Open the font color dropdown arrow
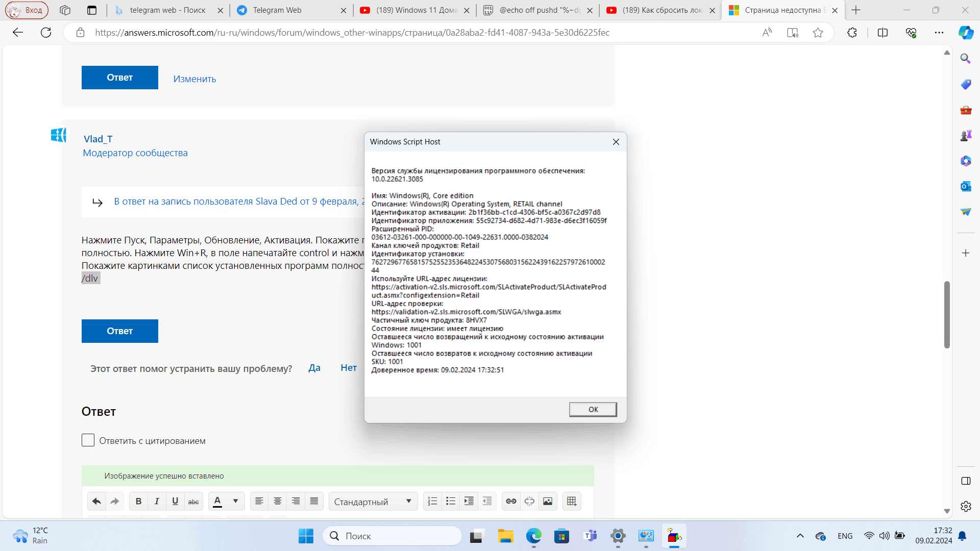Screen dimensions: 980x551 click(235, 502)
